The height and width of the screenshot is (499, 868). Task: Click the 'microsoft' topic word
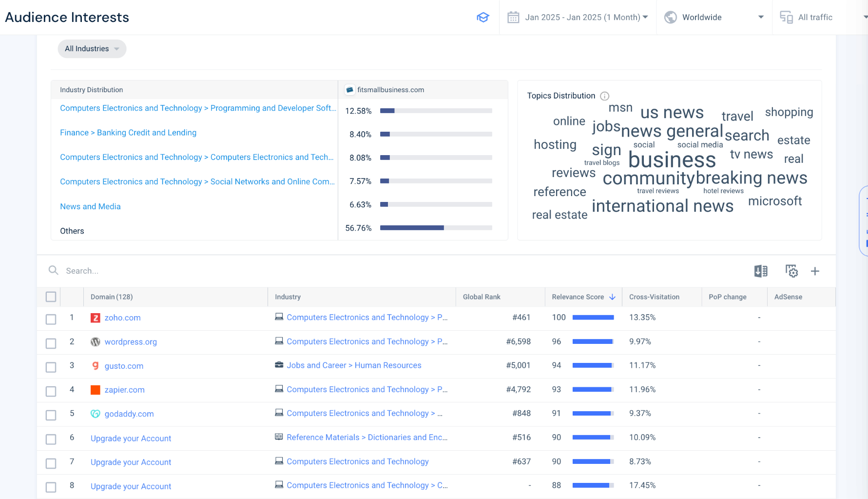775,201
